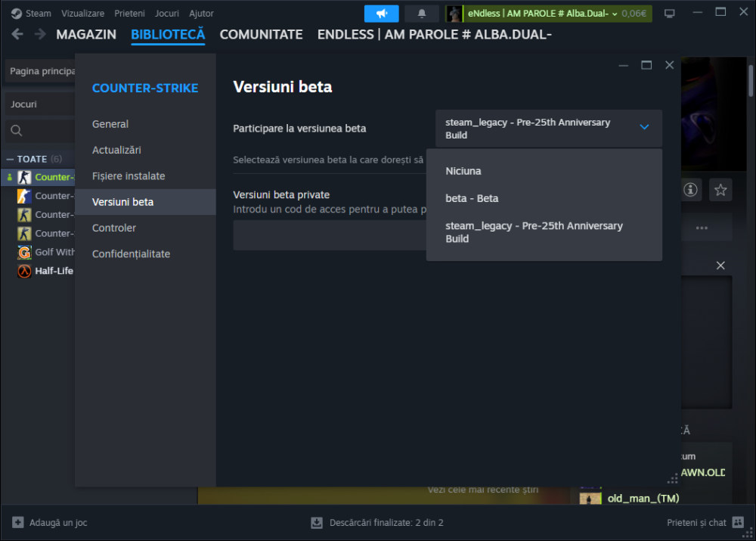Collapse the TOATE games category

point(11,159)
